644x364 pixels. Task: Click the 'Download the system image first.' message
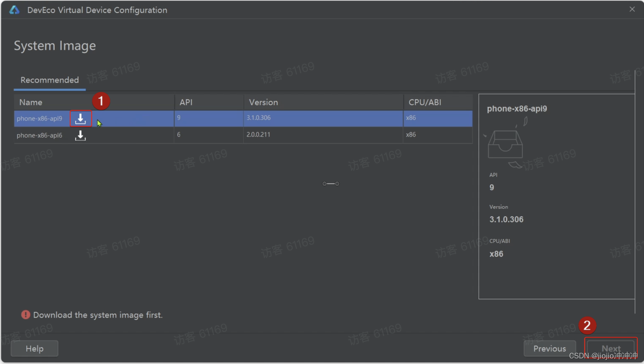point(98,315)
